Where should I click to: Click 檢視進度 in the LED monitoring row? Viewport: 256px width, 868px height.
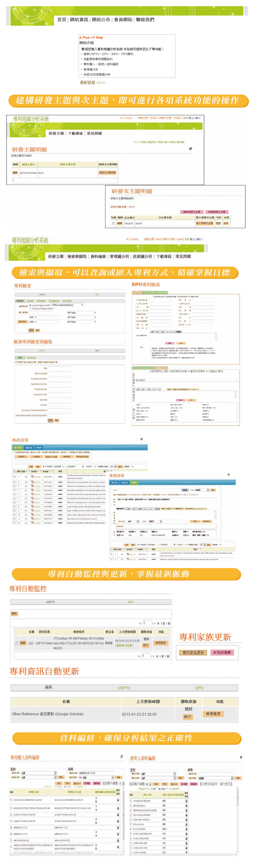pos(161,643)
